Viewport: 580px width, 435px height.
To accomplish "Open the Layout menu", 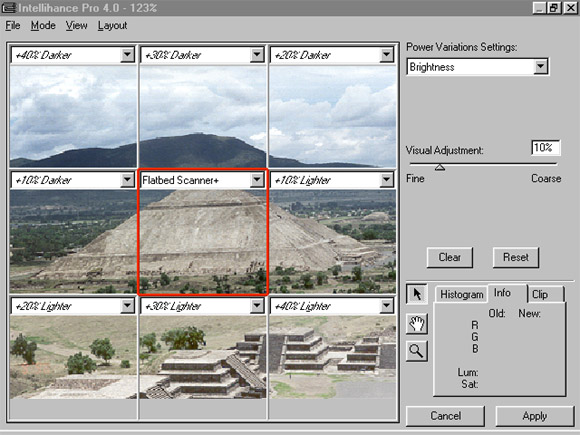I will click(x=112, y=26).
